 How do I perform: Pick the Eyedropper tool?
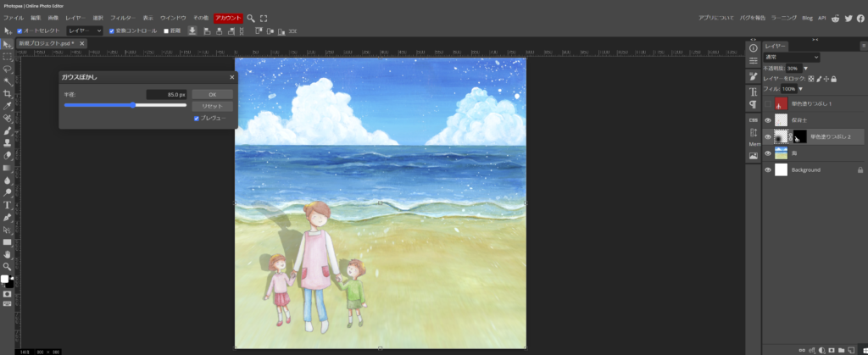(x=7, y=106)
